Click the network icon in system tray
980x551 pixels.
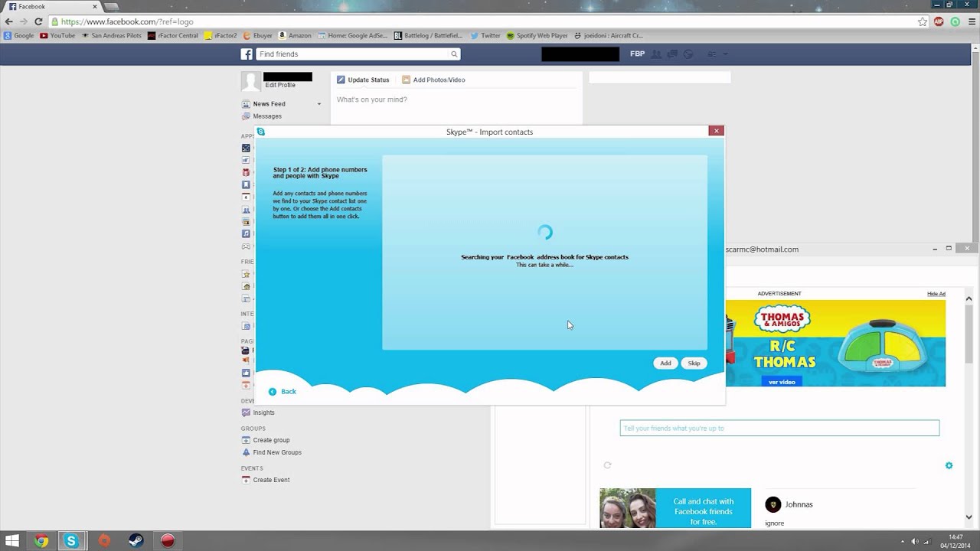coord(926,541)
